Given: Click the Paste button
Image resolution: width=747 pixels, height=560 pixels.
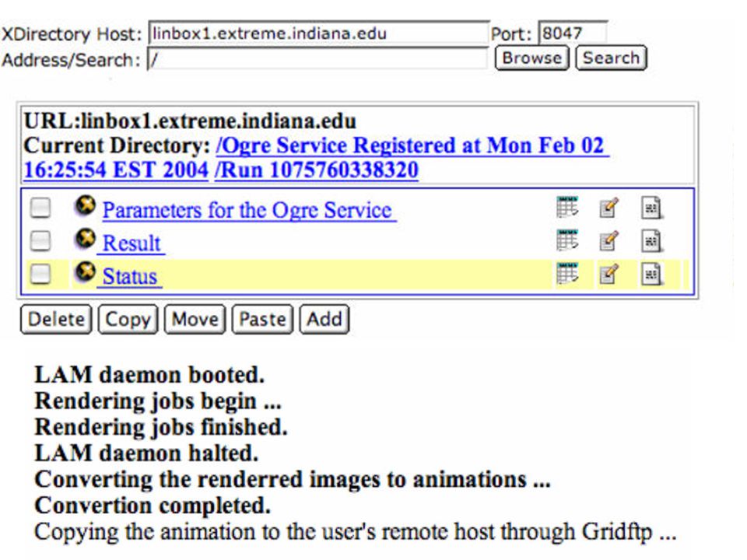Looking at the screenshot, I should tap(262, 320).
